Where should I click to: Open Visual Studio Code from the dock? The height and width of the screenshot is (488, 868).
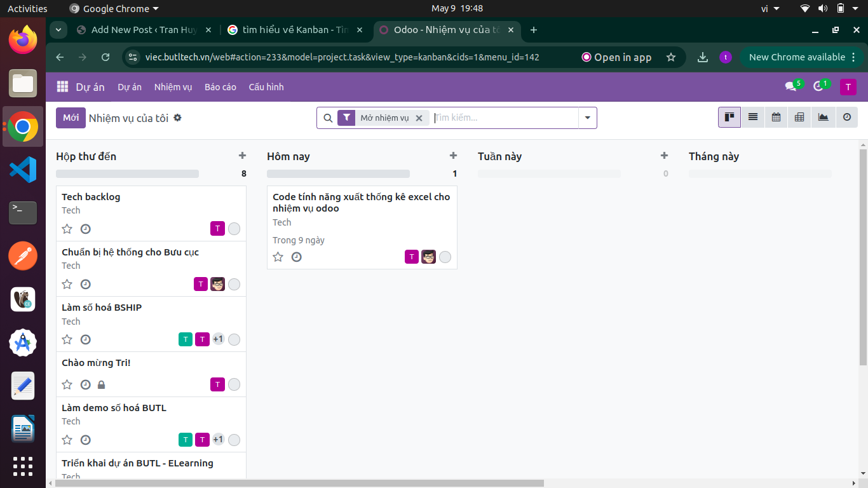23,170
